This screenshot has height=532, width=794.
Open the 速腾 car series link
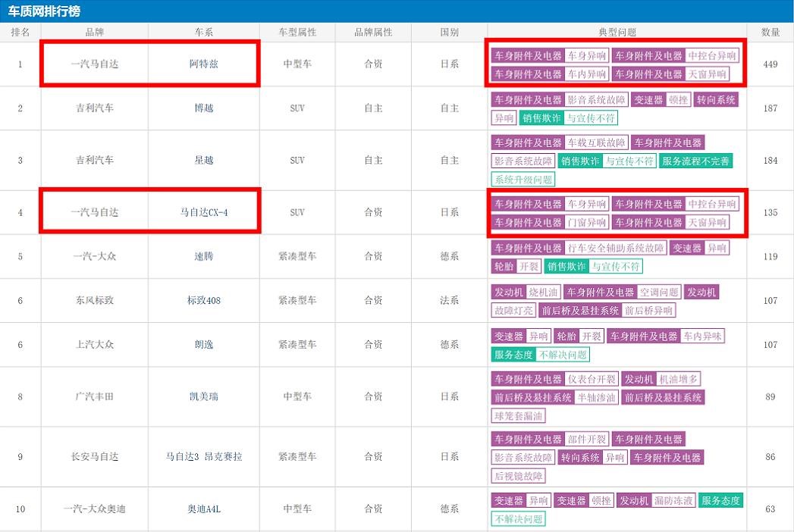point(203,256)
